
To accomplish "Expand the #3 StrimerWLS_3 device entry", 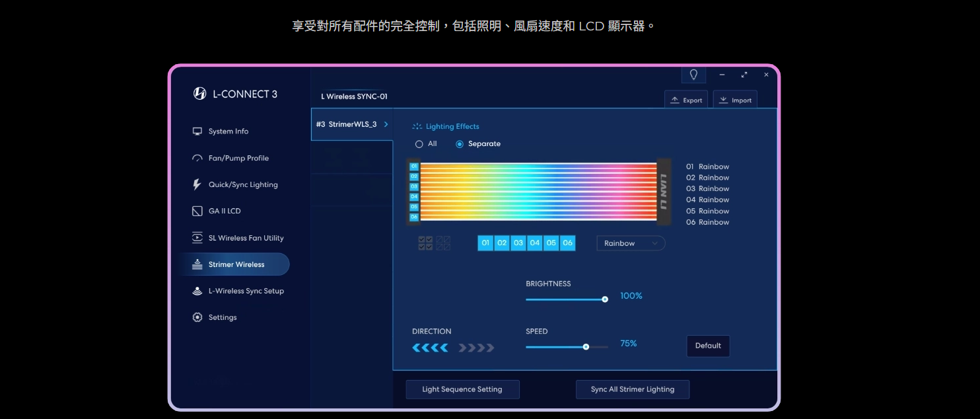I will tap(352, 124).
